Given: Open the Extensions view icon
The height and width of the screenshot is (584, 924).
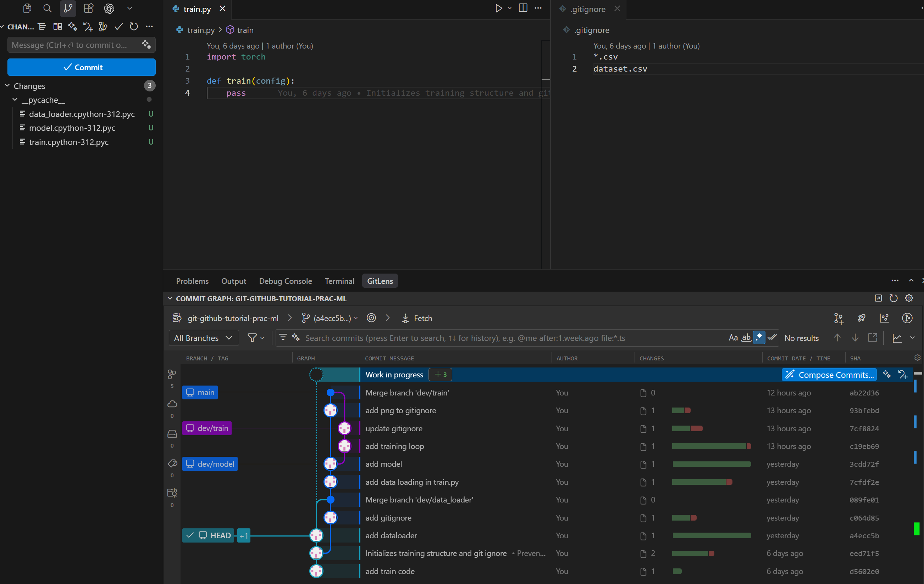Looking at the screenshot, I should click(89, 9).
